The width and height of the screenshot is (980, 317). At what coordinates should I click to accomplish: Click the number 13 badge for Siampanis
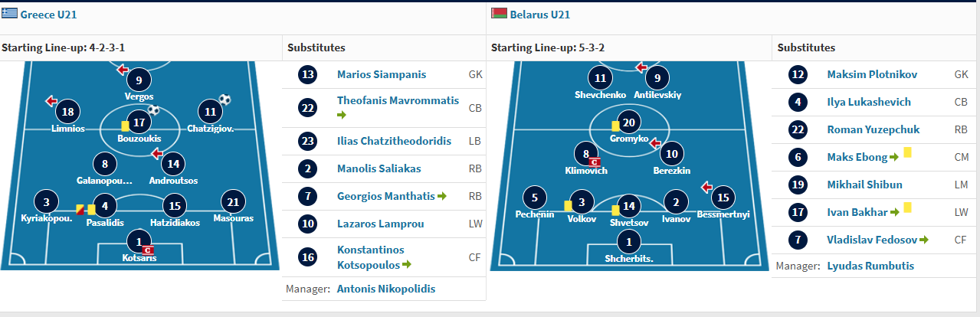click(x=308, y=75)
